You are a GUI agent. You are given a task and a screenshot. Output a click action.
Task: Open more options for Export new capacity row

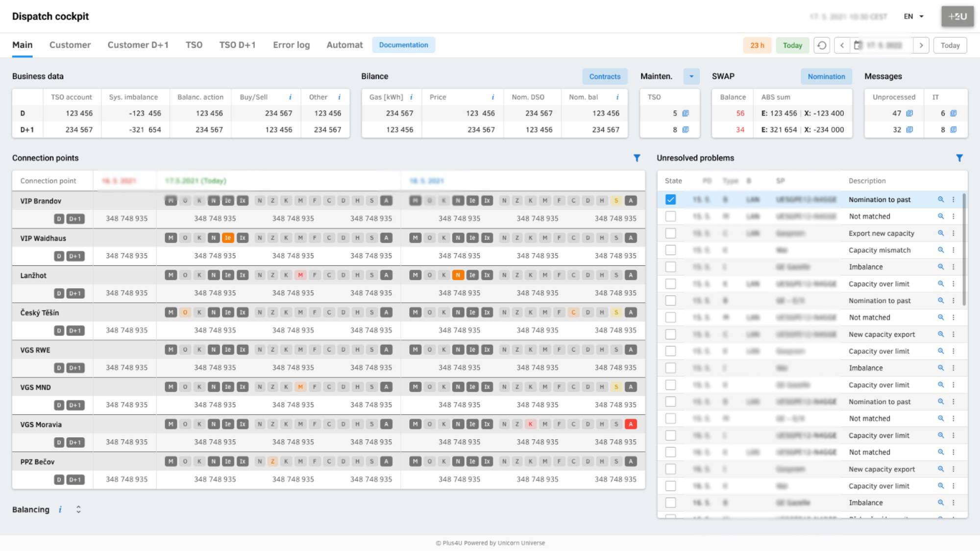pyautogui.click(x=954, y=233)
